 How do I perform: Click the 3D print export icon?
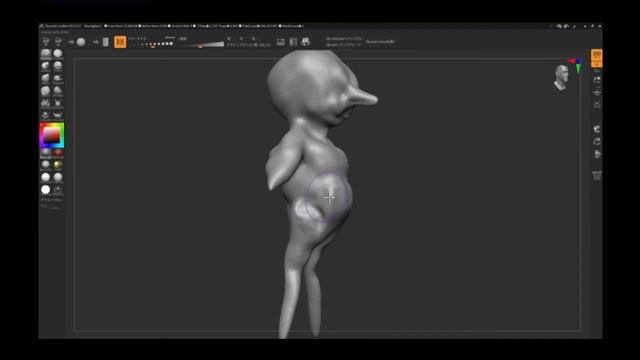click(306, 41)
